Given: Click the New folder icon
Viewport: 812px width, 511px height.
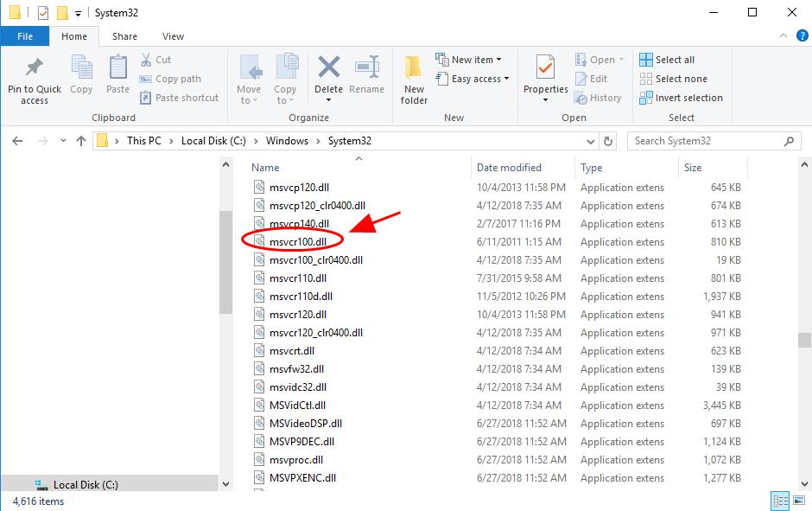Looking at the screenshot, I should click(414, 67).
